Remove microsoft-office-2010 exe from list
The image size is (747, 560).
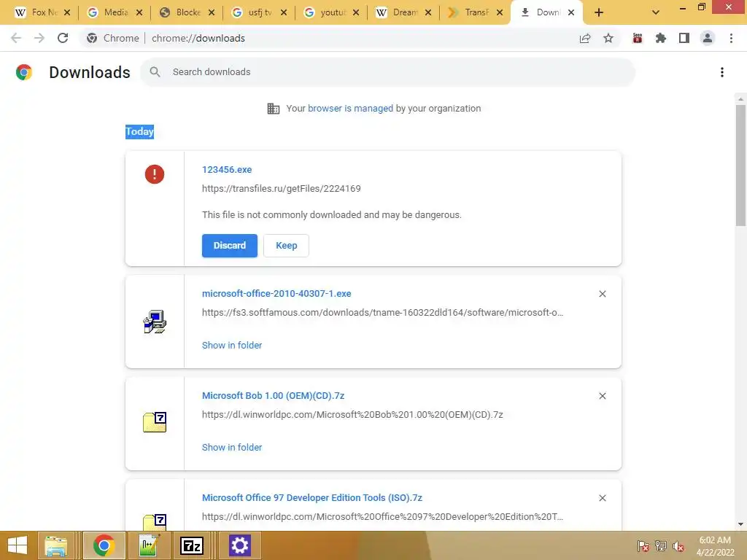[x=602, y=294]
